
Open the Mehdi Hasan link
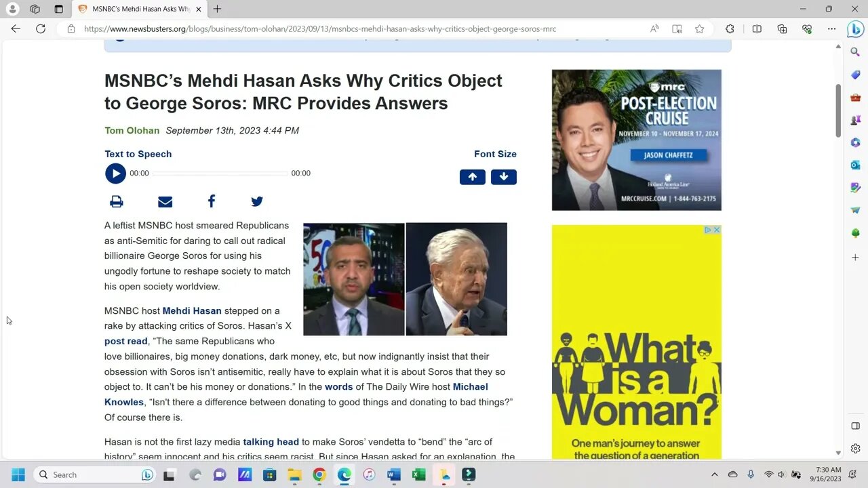pyautogui.click(x=192, y=310)
